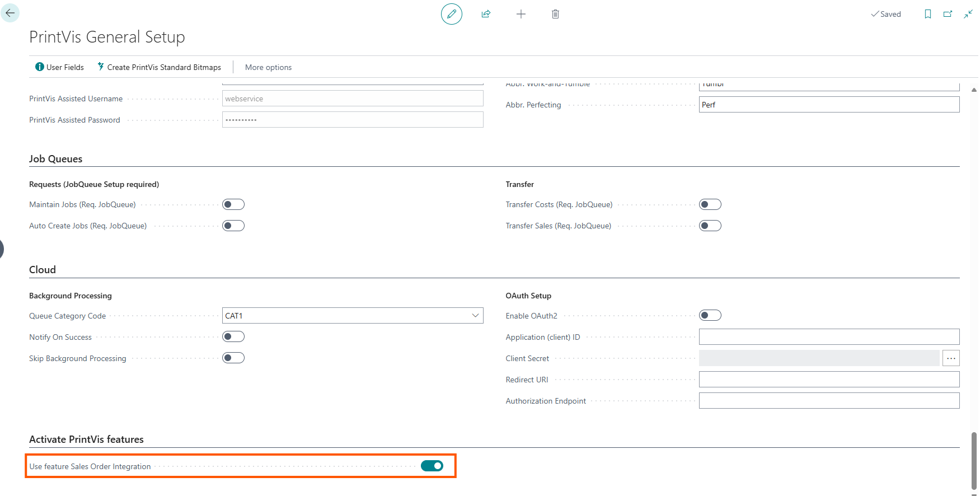This screenshot has width=980, height=496.
Task: Disable Use feature Sales Order Integration
Action: point(432,466)
